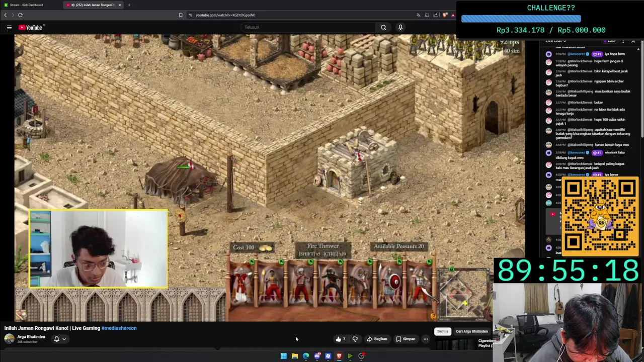Click the YouTube search magnifier button
This screenshot has width=644, height=362.
tap(383, 27)
